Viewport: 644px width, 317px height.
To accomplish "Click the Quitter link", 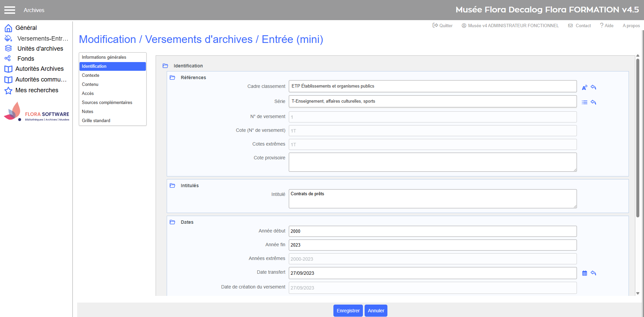I will pos(442,25).
